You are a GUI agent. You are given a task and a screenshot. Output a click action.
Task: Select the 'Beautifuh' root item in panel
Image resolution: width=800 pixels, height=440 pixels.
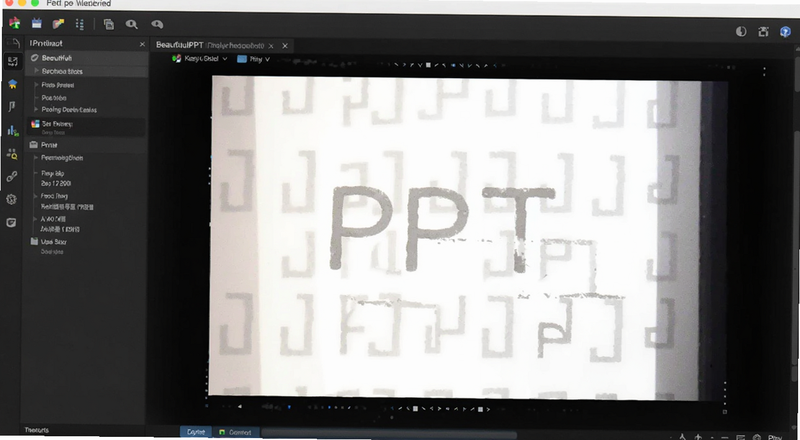point(87,58)
